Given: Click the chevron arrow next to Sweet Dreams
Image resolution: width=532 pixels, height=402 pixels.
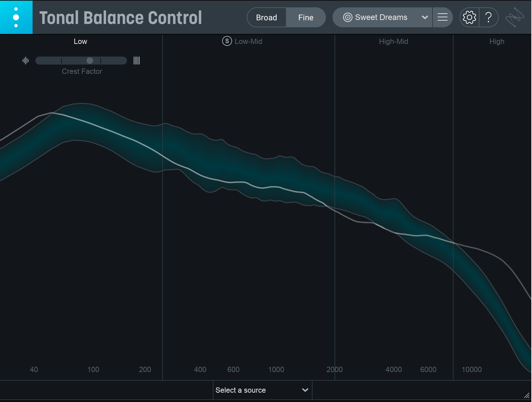Looking at the screenshot, I should point(425,17).
